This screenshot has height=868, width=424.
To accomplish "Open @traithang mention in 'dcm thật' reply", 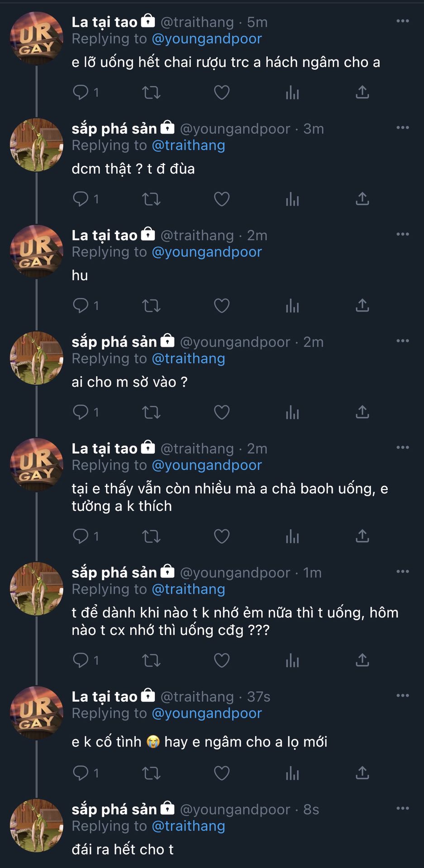I will click(x=188, y=146).
